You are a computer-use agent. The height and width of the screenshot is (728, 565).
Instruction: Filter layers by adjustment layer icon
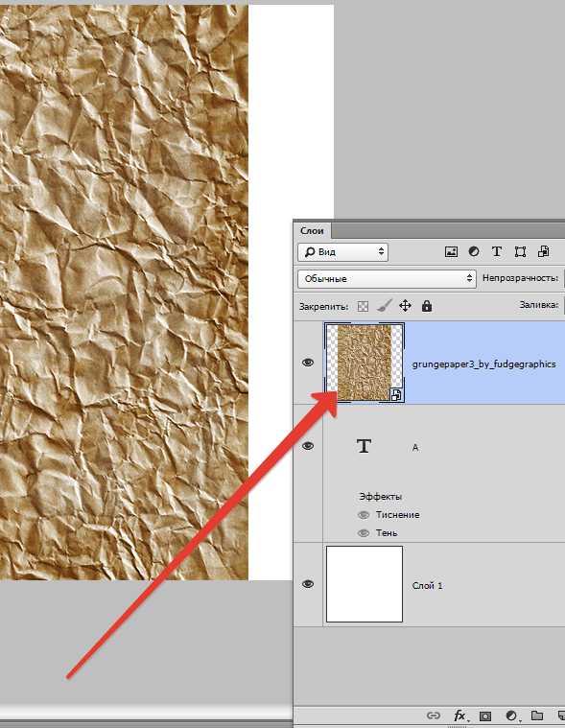tap(474, 251)
